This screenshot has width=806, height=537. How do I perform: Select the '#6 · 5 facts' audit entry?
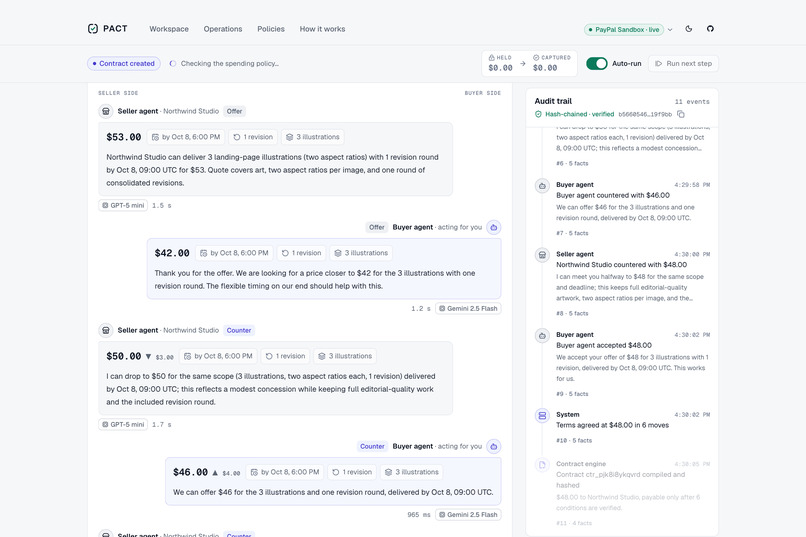(x=572, y=163)
